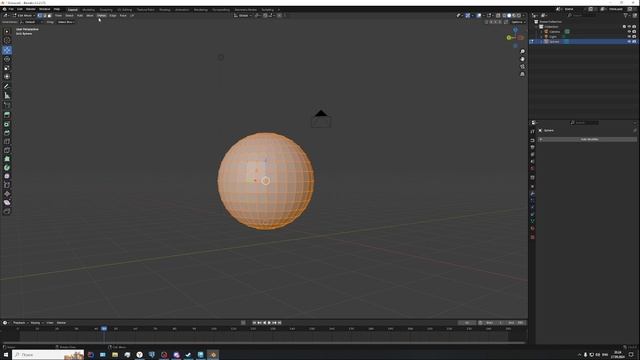This screenshot has height=360, width=640.
Task: Play animation in the timeline
Action: pos(269,322)
